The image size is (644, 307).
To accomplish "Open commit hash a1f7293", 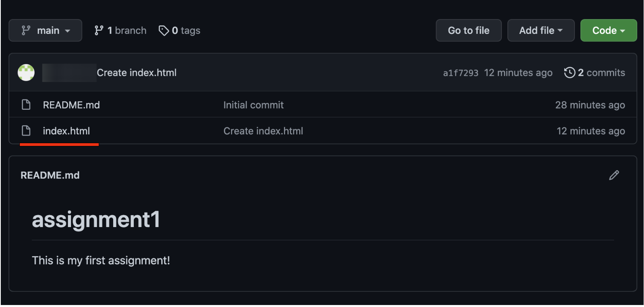I will (x=461, y=73).
